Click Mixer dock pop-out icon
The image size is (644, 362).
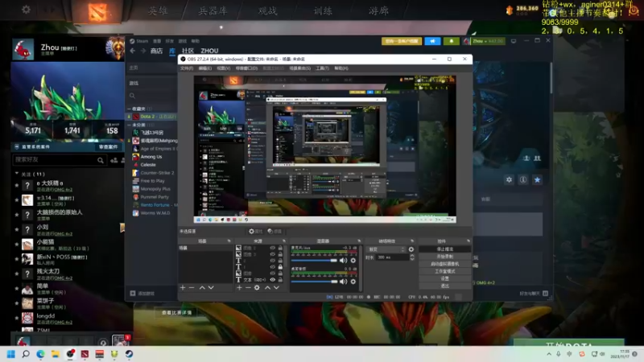click(359, 241)
